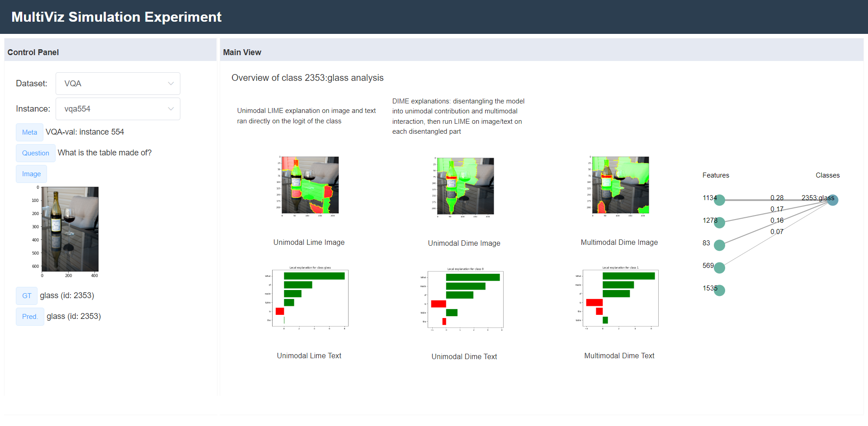
Task: Click the 2353:glass class node
Action: click(833, 200)
